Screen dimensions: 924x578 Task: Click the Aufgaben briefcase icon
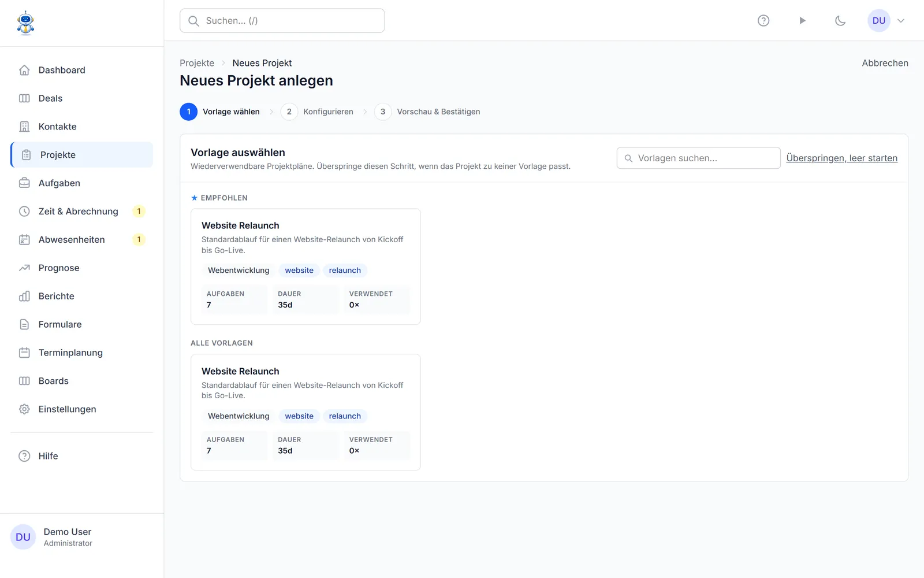tap(24, 183)
